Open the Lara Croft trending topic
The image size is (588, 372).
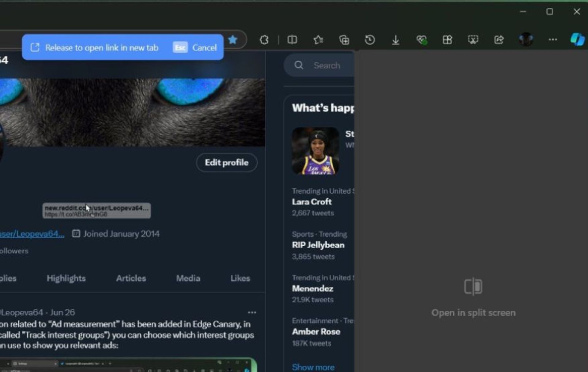(312, 202)
